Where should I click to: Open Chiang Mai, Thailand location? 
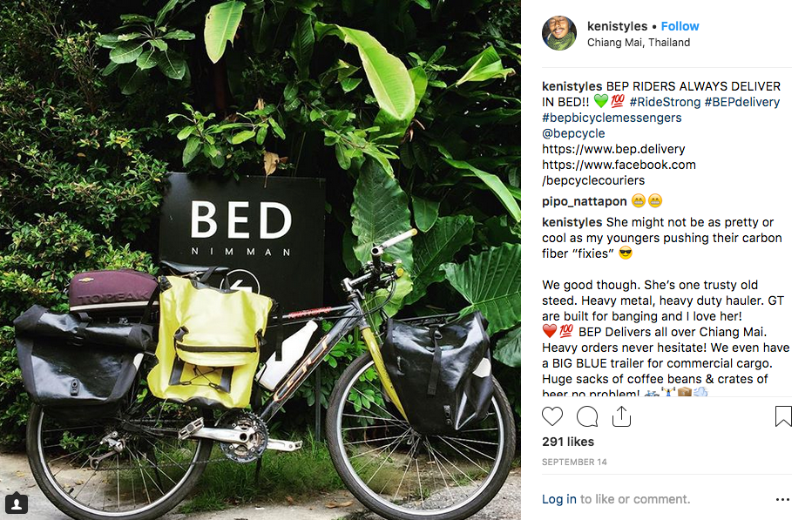click(x=639, y=43)
